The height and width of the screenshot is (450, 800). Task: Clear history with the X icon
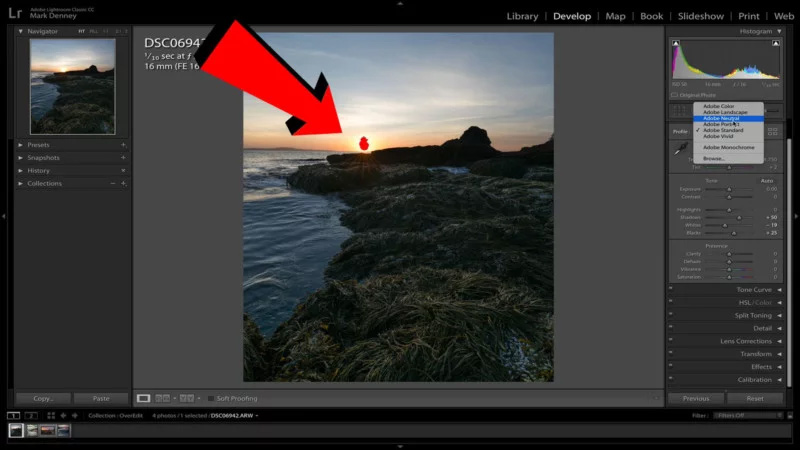click(123, 171)
